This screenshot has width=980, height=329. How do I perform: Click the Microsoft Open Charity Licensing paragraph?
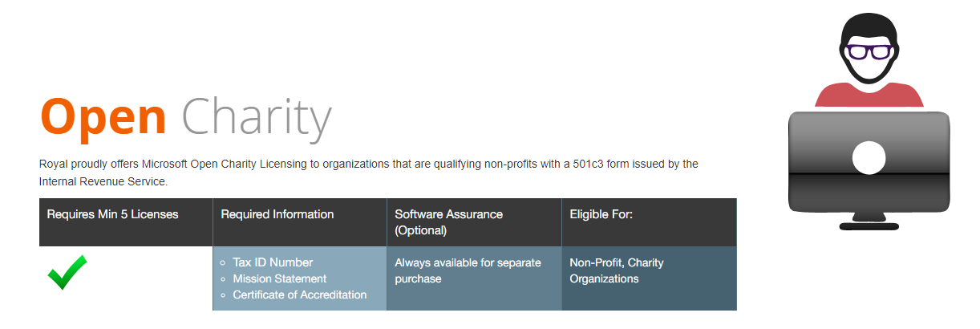369,173
